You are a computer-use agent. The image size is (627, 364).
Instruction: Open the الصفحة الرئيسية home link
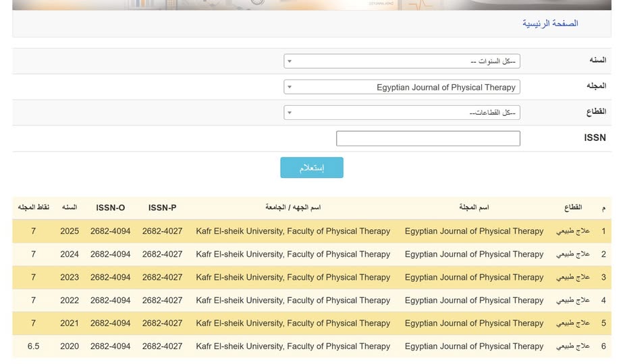point(549,24)
